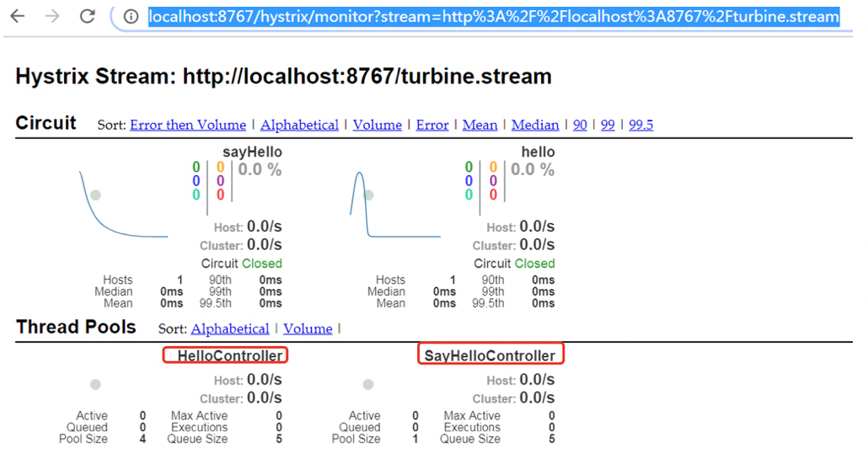
Task: Click hello Cluster rate 0.0/s
Action: coord(537,244)
